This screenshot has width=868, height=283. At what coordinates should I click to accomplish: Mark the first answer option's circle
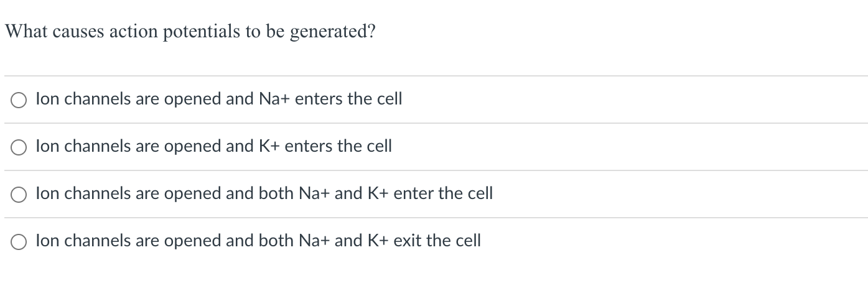click(x=18, y=100)
